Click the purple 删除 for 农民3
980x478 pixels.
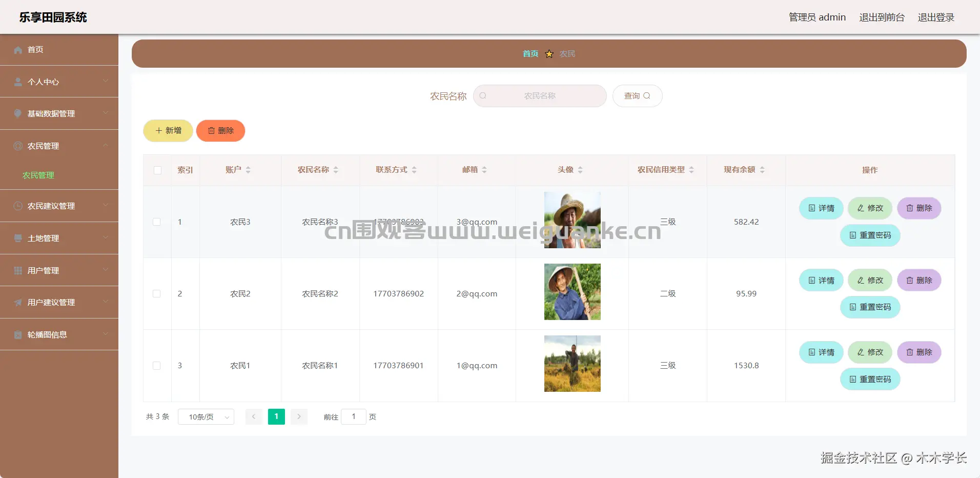click(919, 208)
